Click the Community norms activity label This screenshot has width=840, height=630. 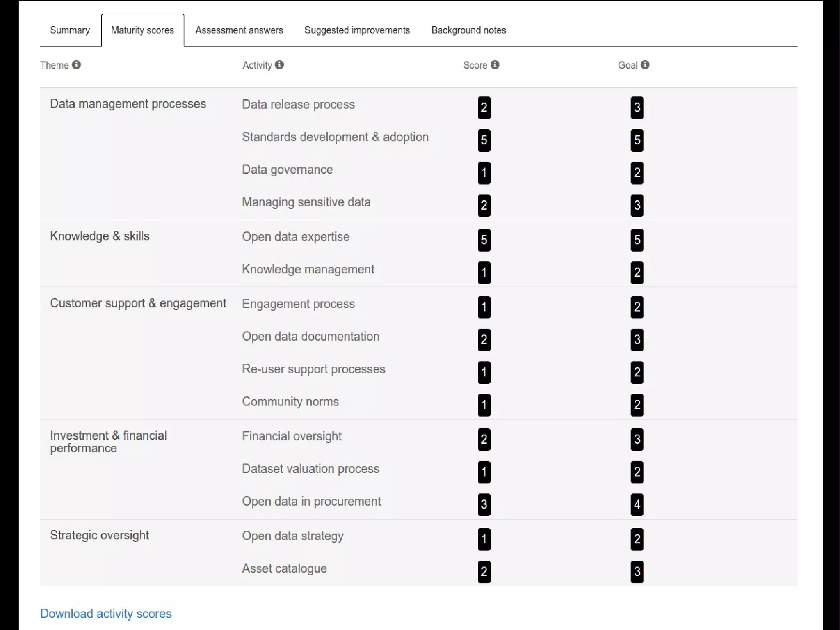tap(290, 401)
